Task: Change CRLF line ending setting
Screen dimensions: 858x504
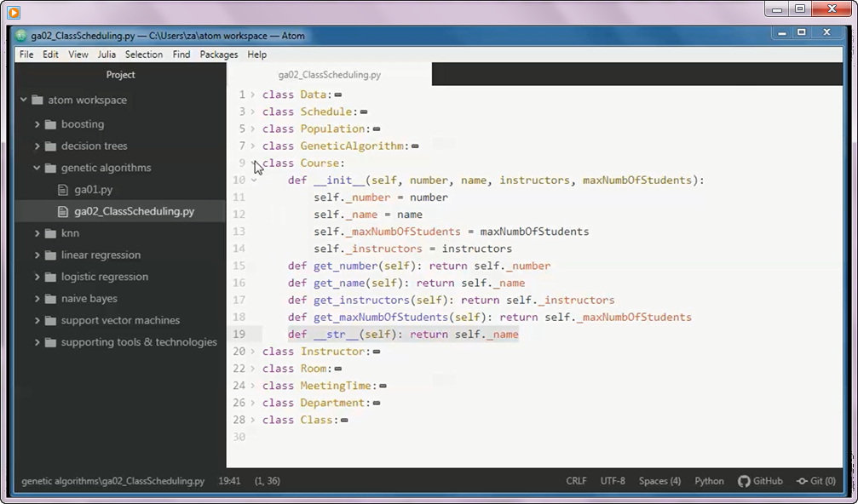Action: [x=576, y=482]
